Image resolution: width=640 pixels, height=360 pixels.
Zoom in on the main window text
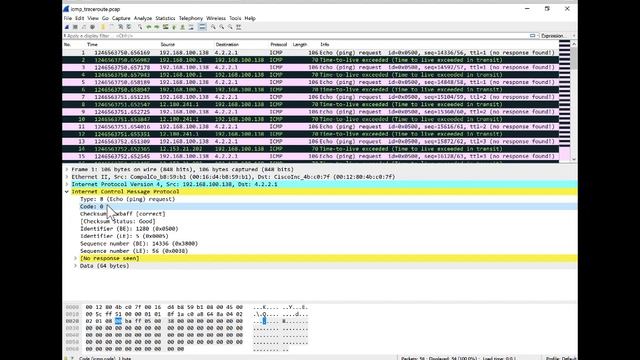(213, 27)
